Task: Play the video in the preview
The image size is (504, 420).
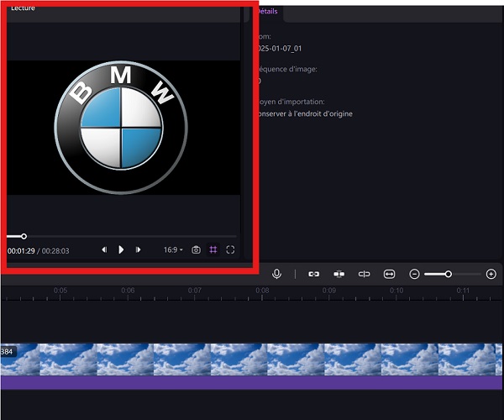Action: pyautogui.click(x=121, y=249)
